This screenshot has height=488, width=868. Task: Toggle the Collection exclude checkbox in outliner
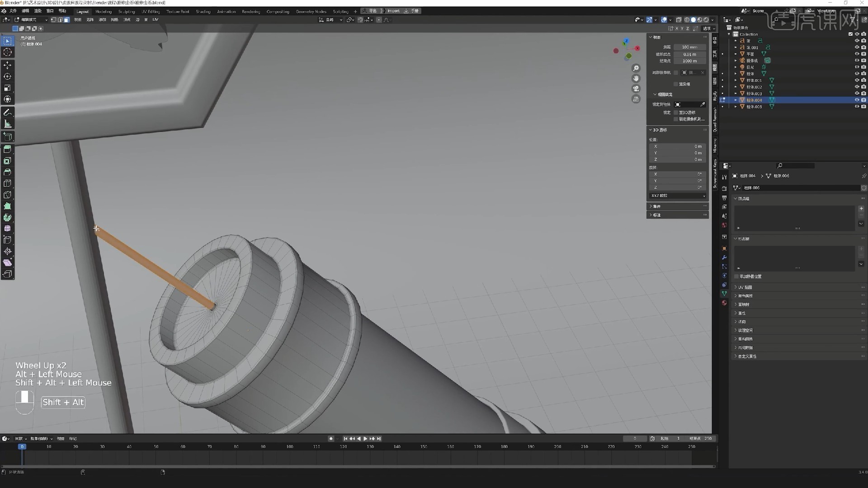(850, 34)
